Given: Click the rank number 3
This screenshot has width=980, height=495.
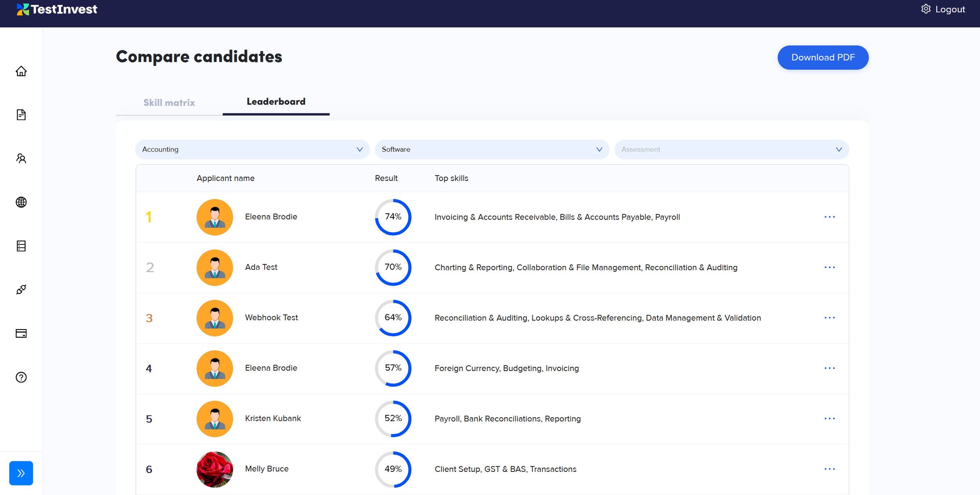Looking at the screenshot, I should pyautogui.click(x=149, y=318).
